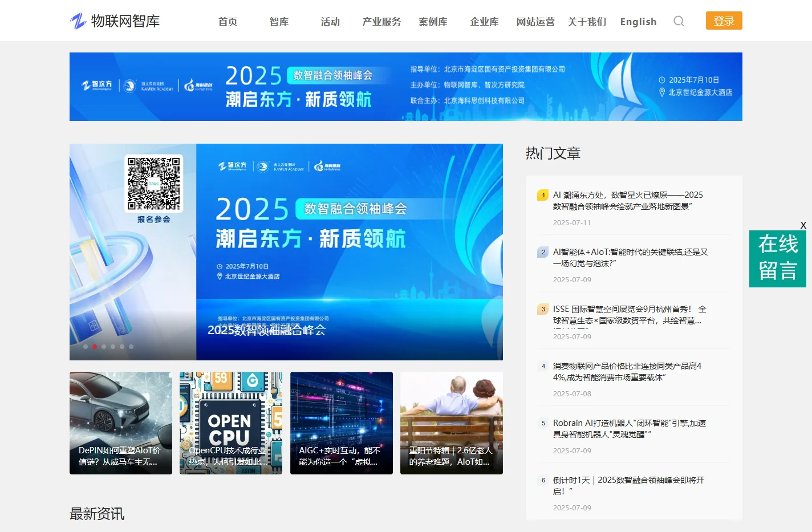Open the 活动 menu item
Image resolution: width=812 pixels, height=532 pixels.
pos(330,22)
